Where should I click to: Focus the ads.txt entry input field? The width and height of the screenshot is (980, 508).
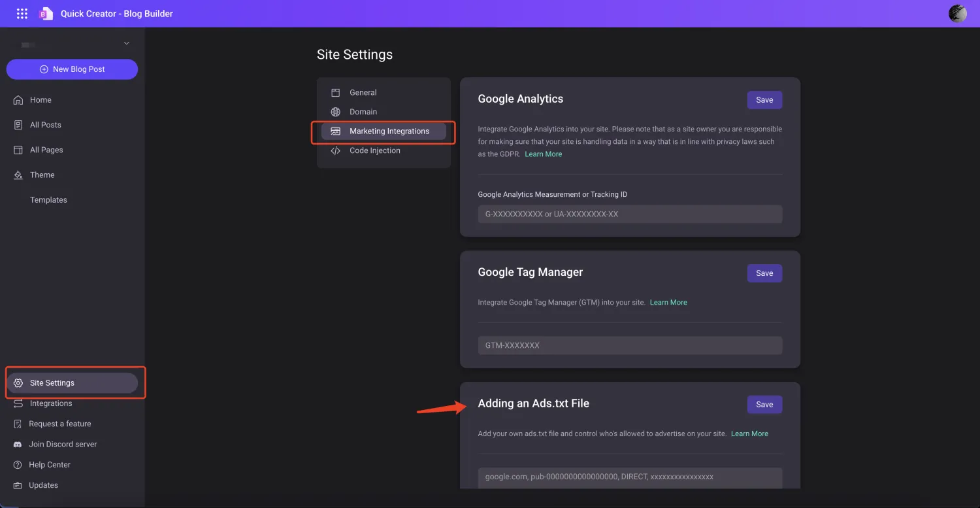[x=630, y=477]
